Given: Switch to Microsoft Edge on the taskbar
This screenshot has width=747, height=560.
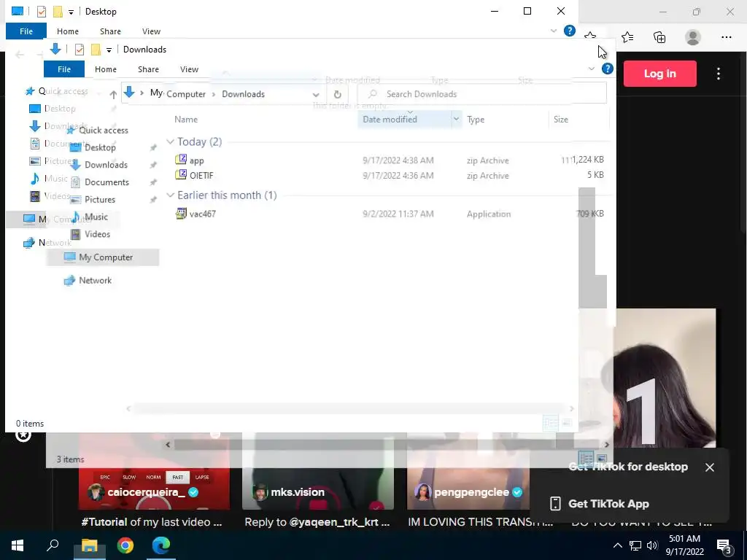Looking at the screenshot, I should click(x=161, y=545).
